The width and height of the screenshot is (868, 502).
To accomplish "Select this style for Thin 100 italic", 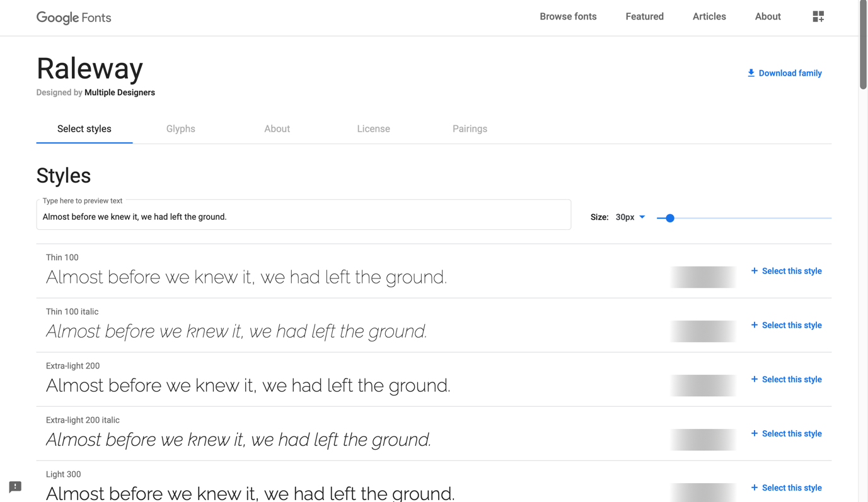I will point(786,325).
